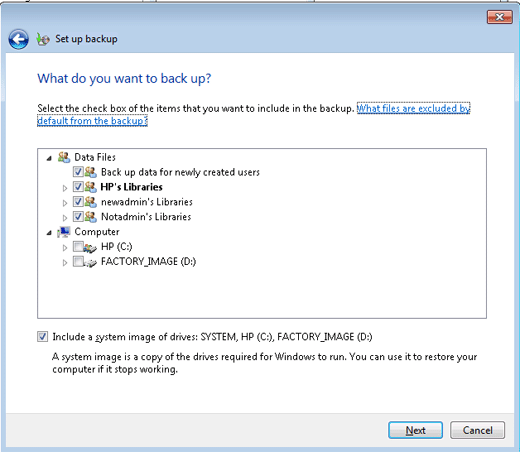Disable Include a system image checkbox
This screenshot has height=452, width=520.
(x=42, y=337)
